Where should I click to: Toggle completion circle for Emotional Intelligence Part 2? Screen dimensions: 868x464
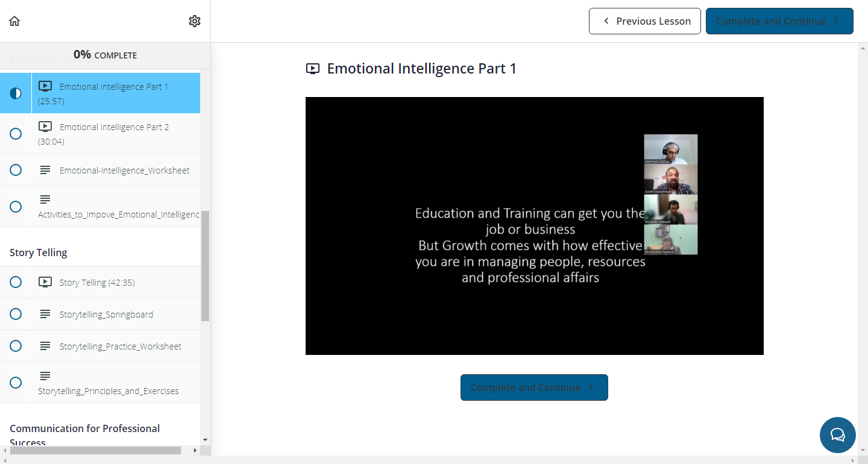pyautogui.click(x=16, y=134)
